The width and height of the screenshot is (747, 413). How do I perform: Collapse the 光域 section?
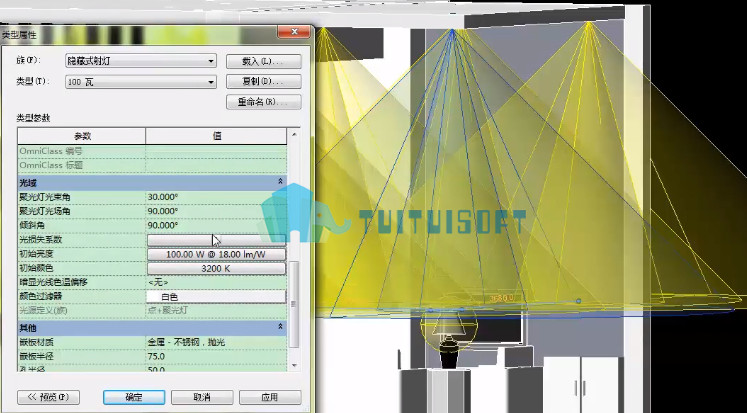pos(280,182)
